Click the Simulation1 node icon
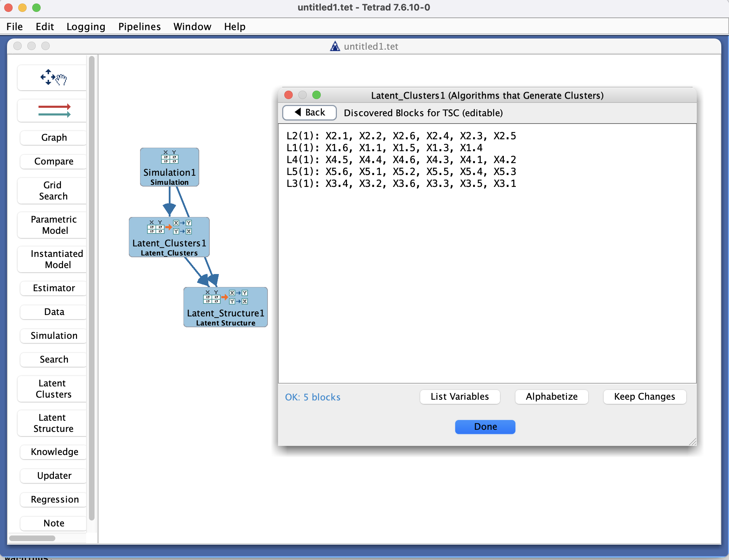Viewport: 729px width, 560px height. [x=169, y=157]
